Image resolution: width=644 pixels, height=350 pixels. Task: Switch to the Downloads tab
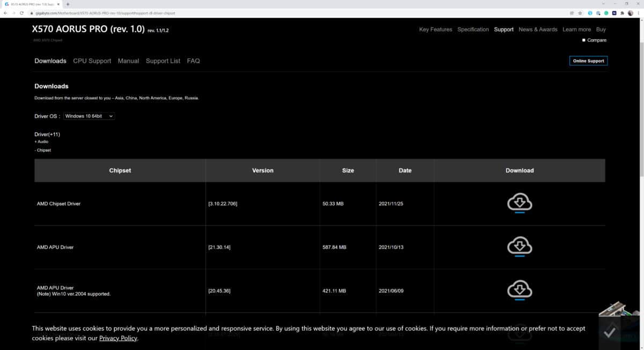[50, 61]
